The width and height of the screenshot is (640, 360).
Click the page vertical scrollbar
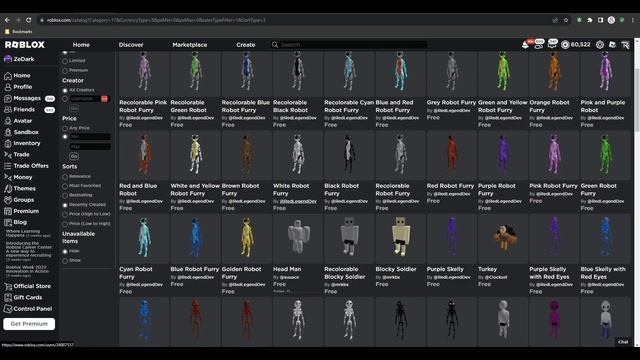(637, 192)
